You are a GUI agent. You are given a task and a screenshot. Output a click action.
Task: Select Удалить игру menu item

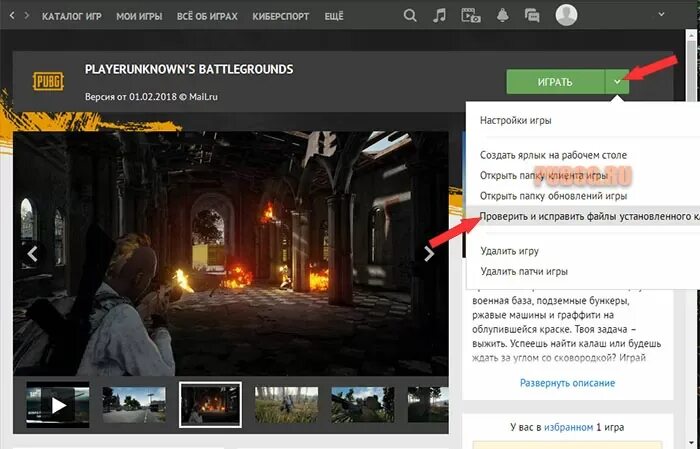click(x=509, y=251)
